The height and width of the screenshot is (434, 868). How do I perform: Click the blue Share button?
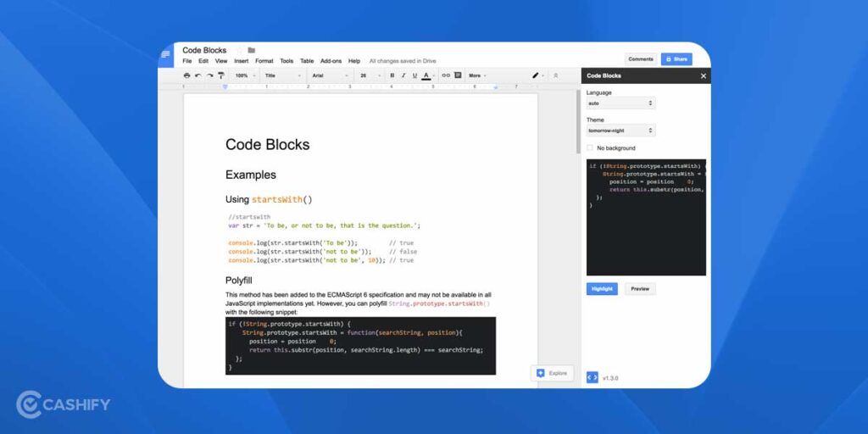pos(676,59)
